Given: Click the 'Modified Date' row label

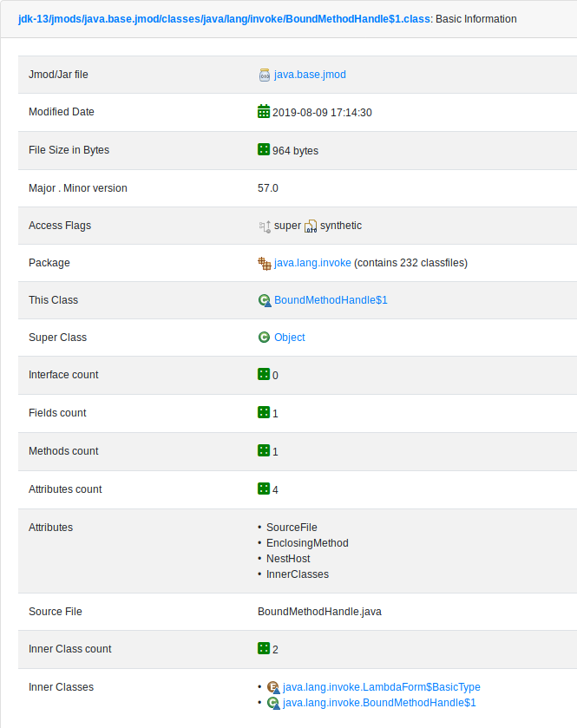Looking at the screenshot, I should pos(62,112).
